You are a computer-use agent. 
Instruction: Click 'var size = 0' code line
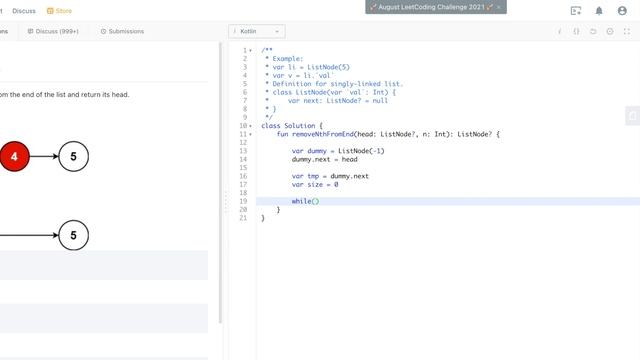315,184
